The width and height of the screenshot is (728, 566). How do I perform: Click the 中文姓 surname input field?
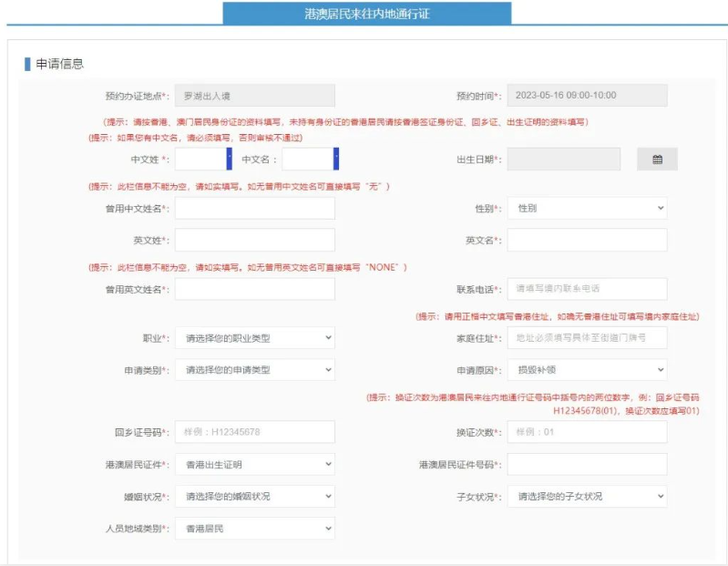point(200,160)
